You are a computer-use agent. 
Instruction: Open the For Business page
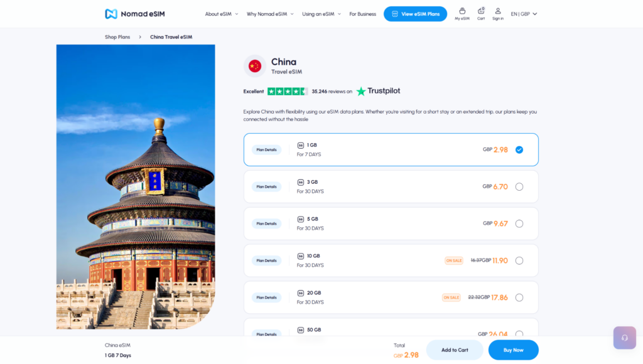362,14
